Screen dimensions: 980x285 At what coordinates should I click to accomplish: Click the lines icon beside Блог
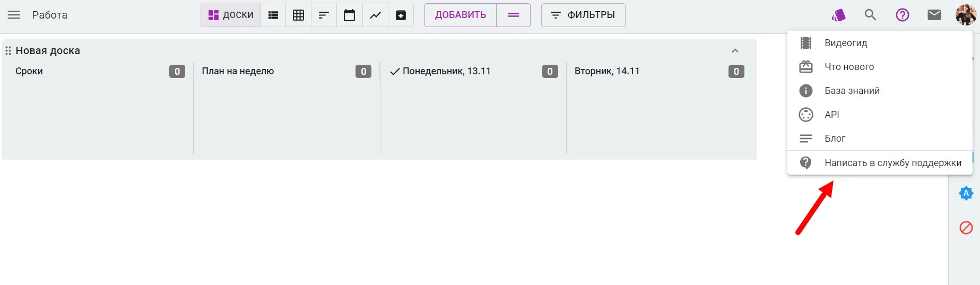tap(806, 139)
